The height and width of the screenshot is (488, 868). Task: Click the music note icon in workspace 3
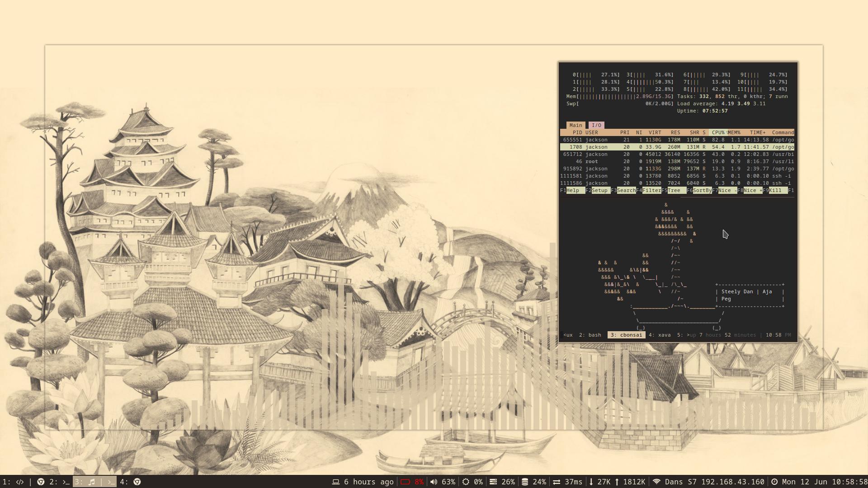(91, 482)
